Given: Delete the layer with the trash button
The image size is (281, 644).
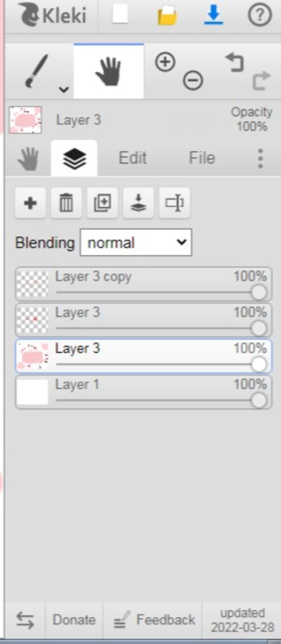Looking at the screenshot, I should tap(66, 203).
